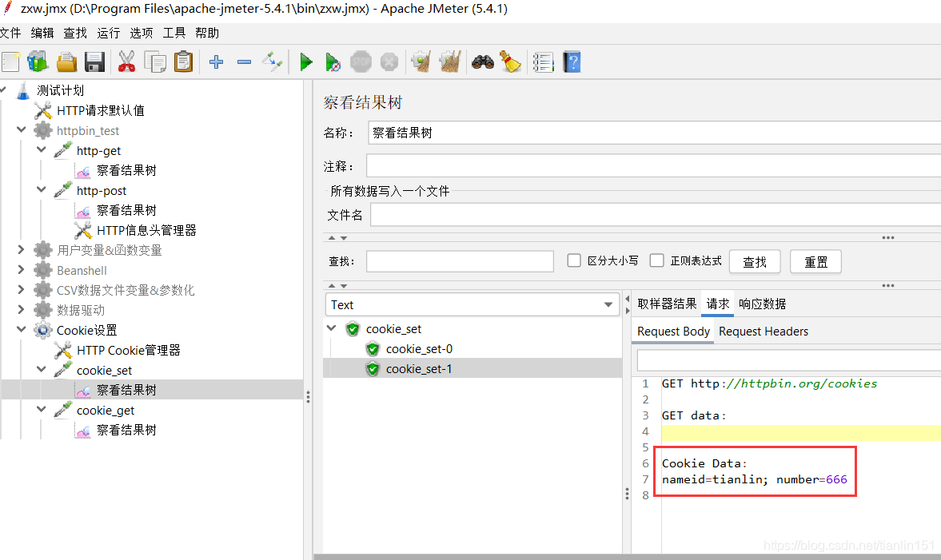The image size is (941, 560).
Task: Click the Cut scissors icon
Action: coord(126,62)
